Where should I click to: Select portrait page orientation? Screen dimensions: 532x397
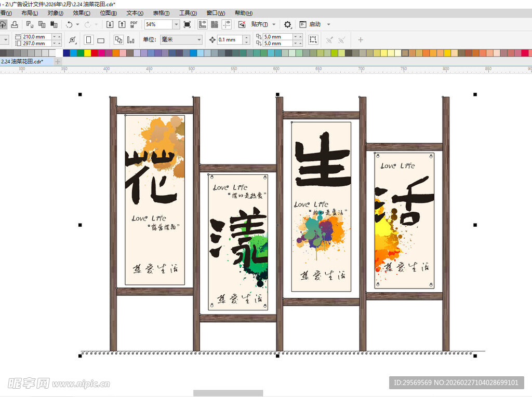[x=88, y=40]
